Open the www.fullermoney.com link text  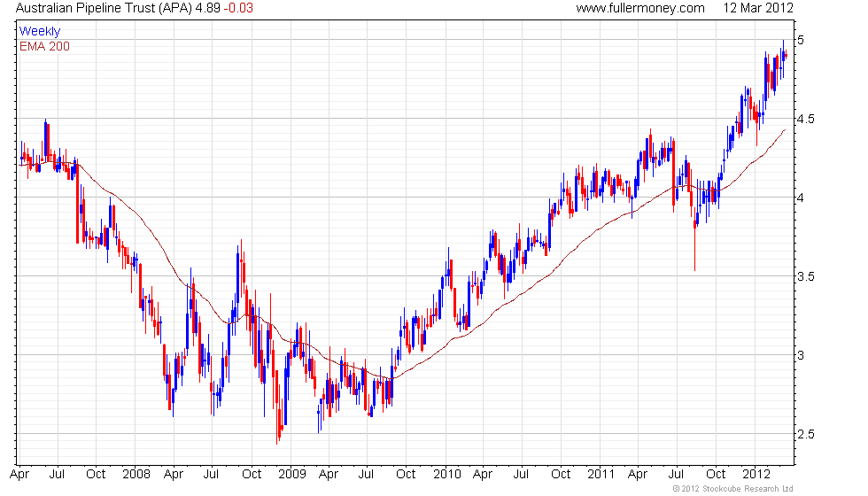[x=639, y=8]
